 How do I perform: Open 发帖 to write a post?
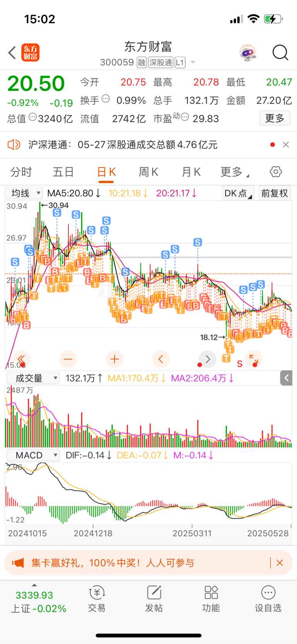coord(154,599)
